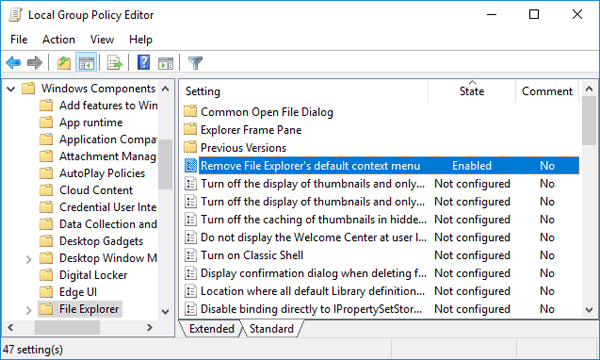The width and height of the screenshot is (600, 360).
Task: Toggle the Show/Hide Action Pane icon
Action: pyautogui.click(x=166, y=63)
